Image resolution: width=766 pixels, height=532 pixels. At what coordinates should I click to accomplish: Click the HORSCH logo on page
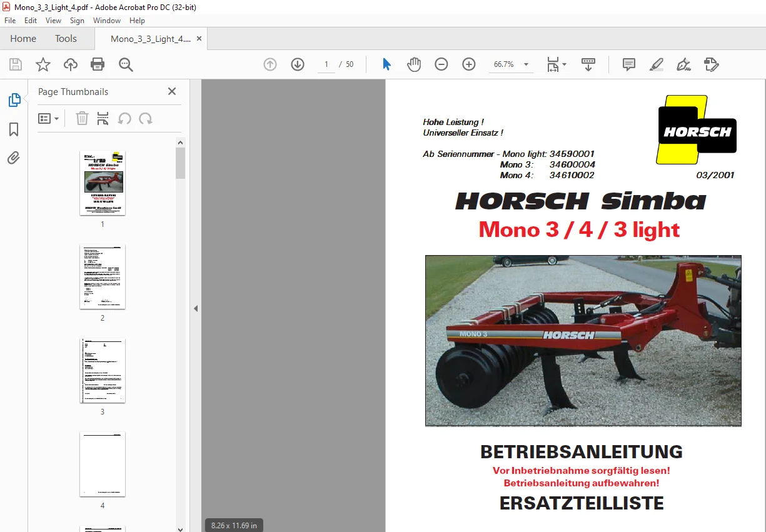[x=697, y=130]
